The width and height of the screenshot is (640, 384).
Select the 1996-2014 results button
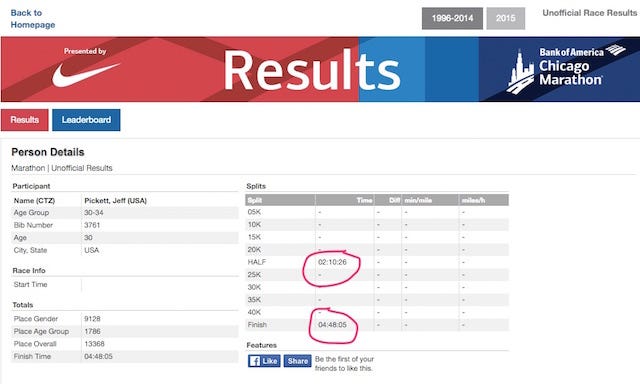coord(452,18)
